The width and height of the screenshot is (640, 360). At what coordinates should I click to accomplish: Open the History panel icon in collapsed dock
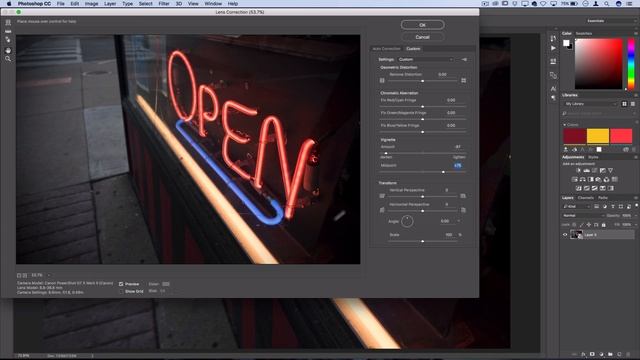pos(553,38)
